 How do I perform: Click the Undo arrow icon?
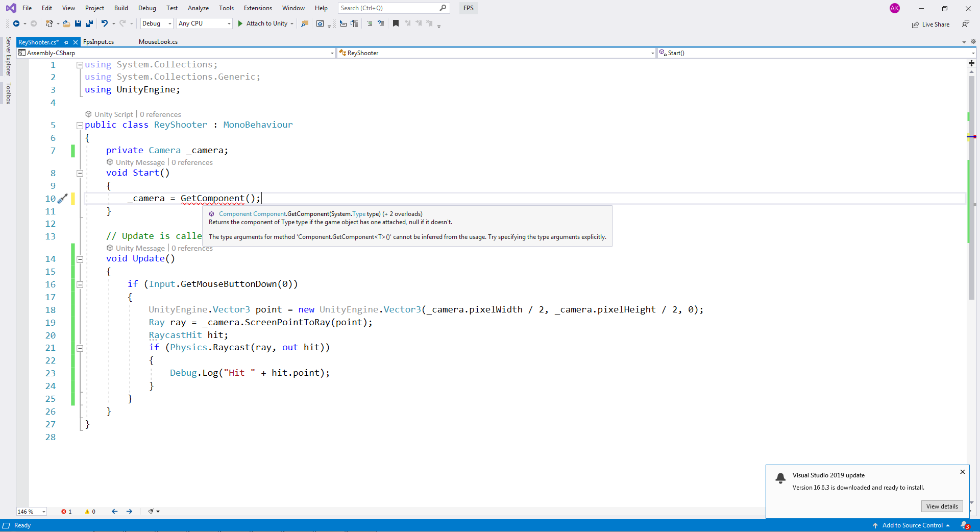(x=105, y=23)
